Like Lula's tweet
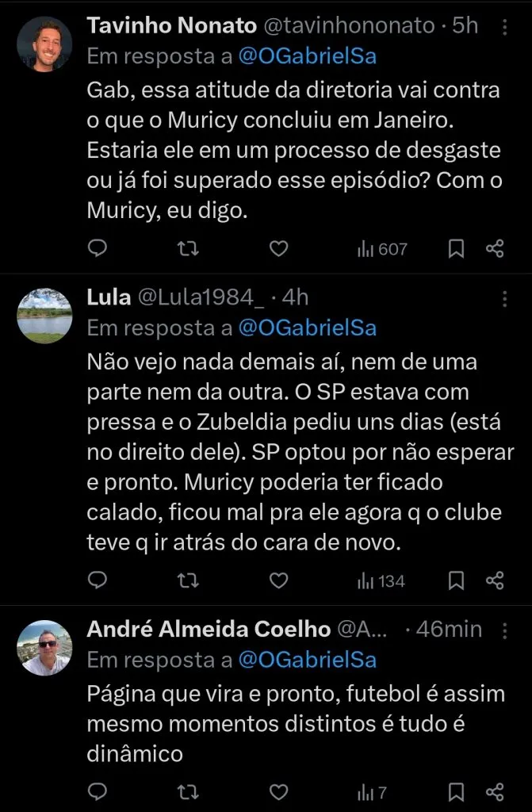This screenshot has width=532, height=812. pos(278,580)
